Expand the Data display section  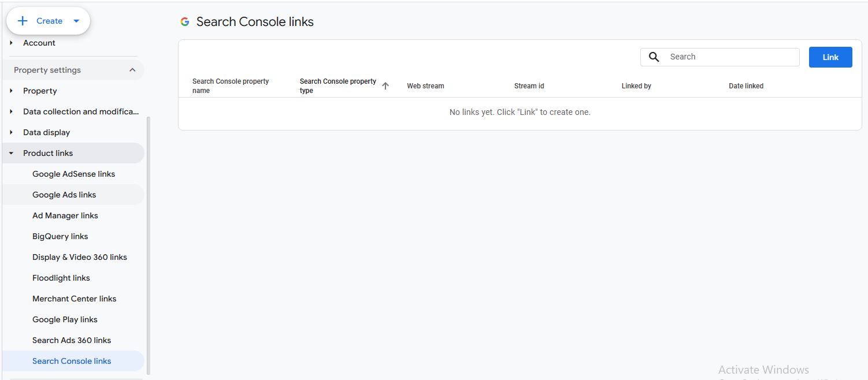[11, 132]
